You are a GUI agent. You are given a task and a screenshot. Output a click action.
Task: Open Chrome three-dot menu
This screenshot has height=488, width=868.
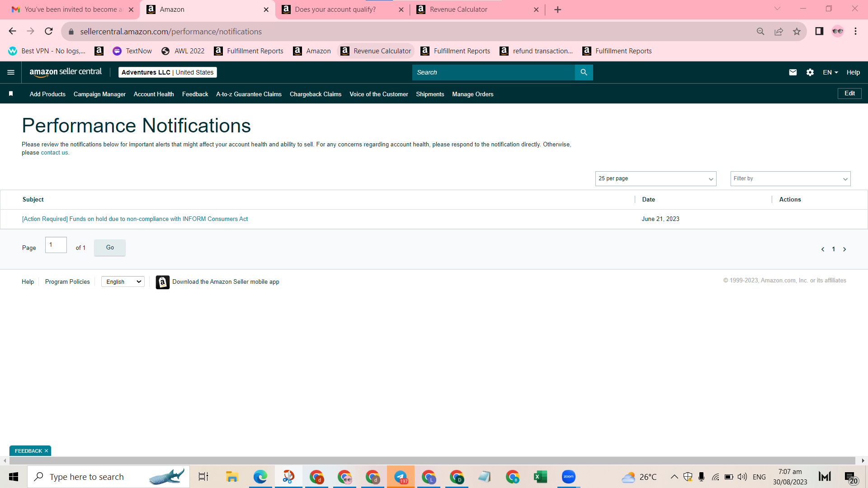[x=855, y=31]
